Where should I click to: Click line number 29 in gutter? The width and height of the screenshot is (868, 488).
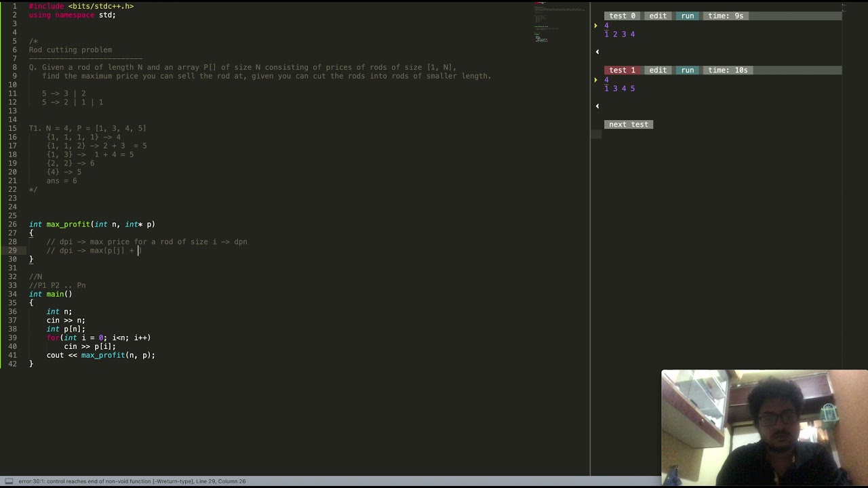[13, 251]
